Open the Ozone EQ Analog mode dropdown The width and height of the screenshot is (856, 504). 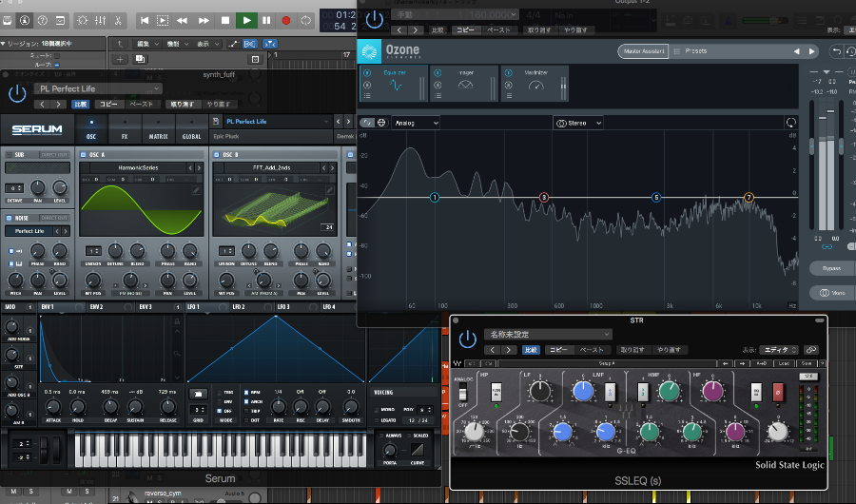(x=416, y=123)
